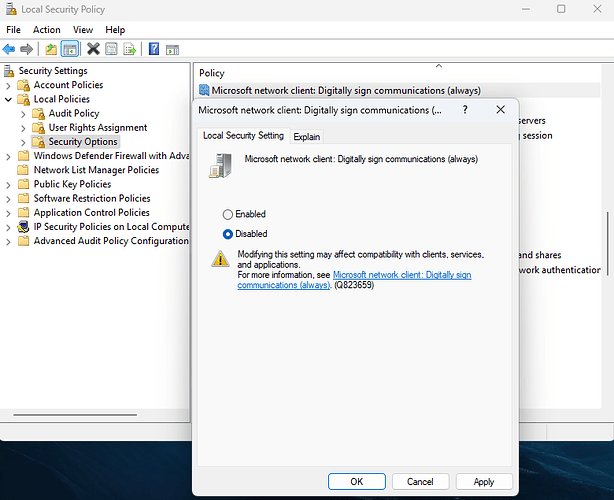
Task: Open the Action menu
Action: click(x=47, y=30)
